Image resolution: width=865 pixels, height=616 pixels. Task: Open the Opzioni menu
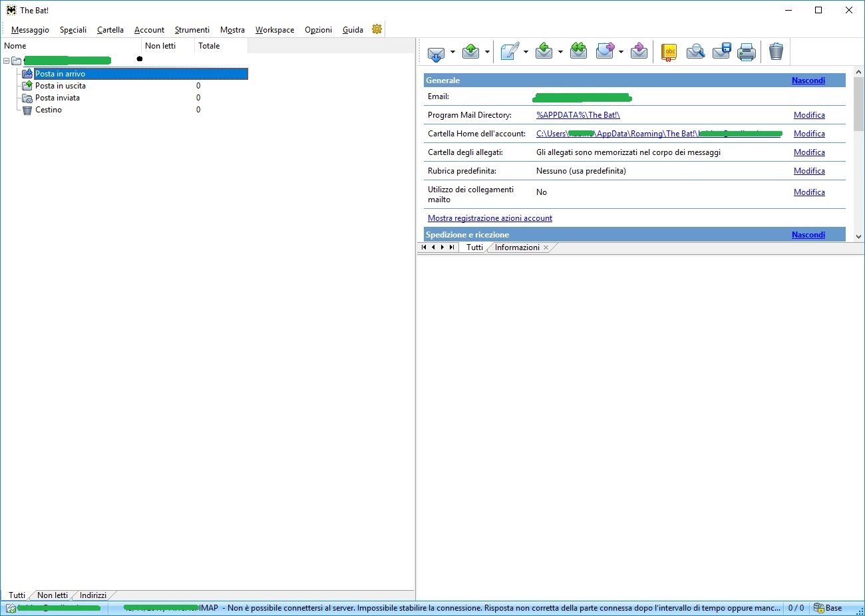pos(318,30)
